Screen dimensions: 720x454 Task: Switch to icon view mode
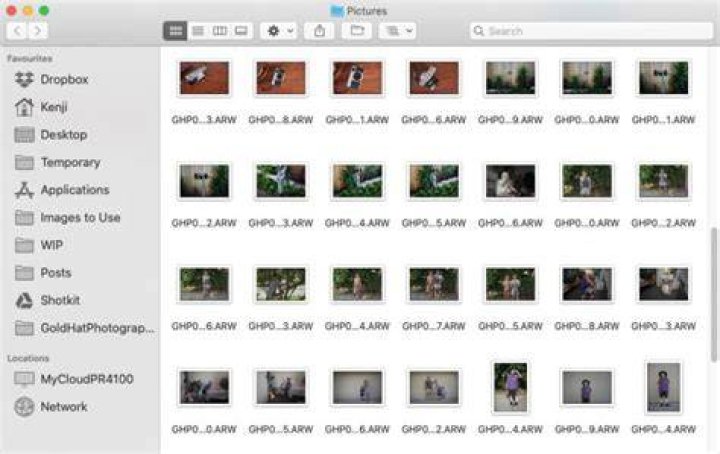(175, 31)
